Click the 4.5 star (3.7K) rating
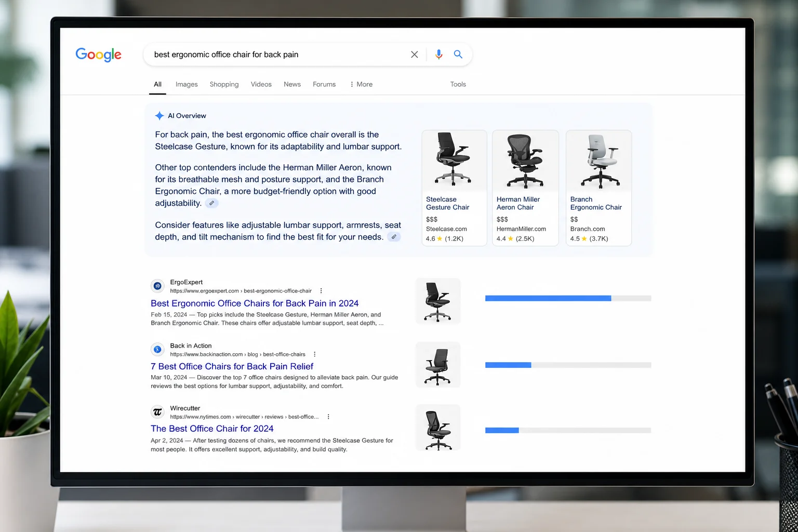This screenshot has height=532, width=798. point(589,239)
